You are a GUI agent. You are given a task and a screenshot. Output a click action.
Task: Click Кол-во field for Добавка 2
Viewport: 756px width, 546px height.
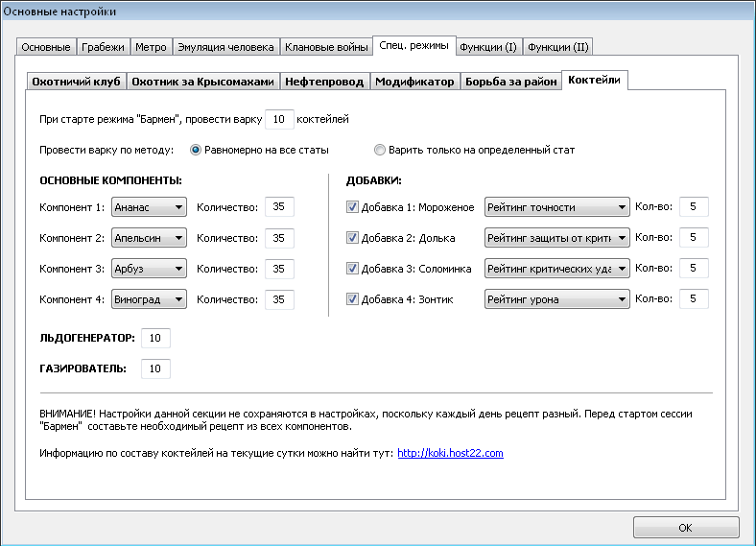(694, 237)
